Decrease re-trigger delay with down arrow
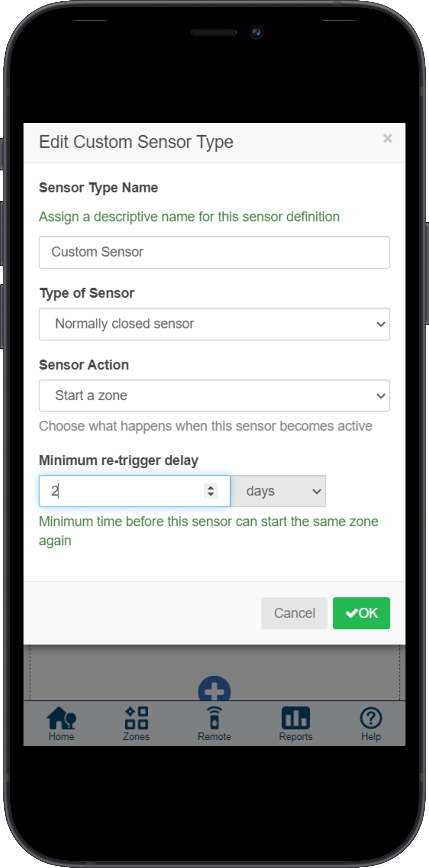The height and width of the screenshot is (868, 429). tap(211, 494)
